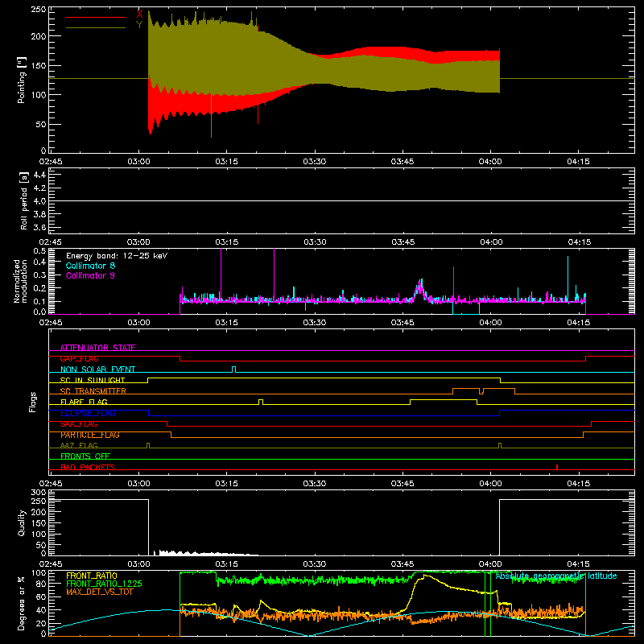Select the FRONTS_OFF flag label
This screenshot has height=644, width=644.
pyautogui.click(x=85, y=456)
